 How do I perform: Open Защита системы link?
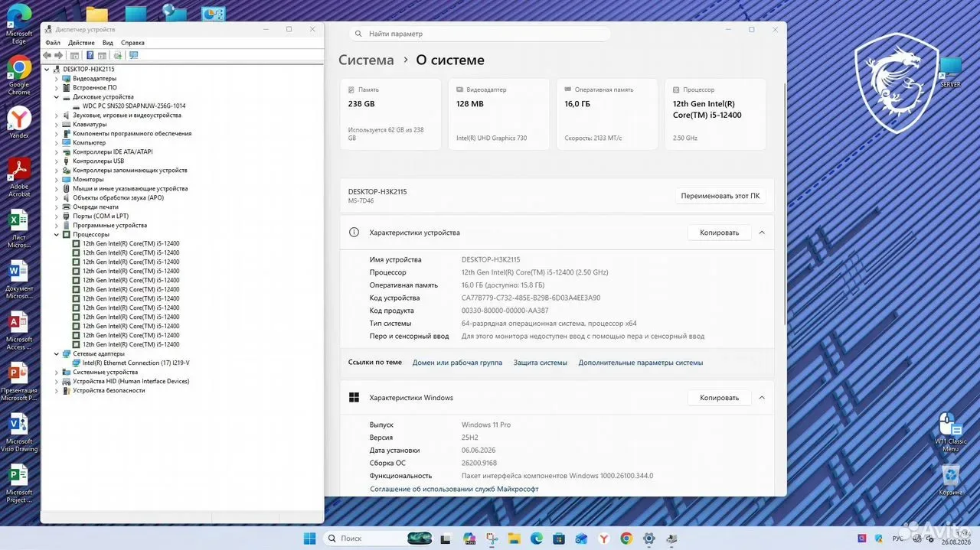(541, 363)
